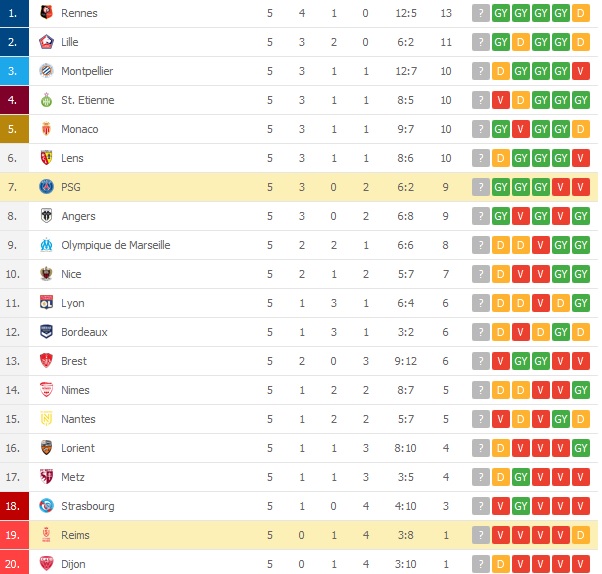The height and width of the screenshot is (574, 602).
Task: Click the question mark box in Dijon row
Action: 482,564
